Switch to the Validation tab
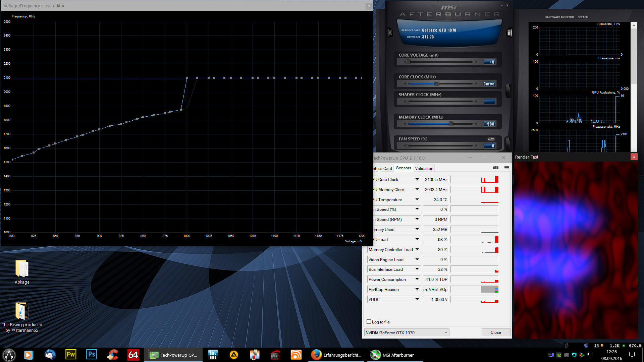Screen dimensions: 644x362 pyautogui.click(x=424, y=169)
